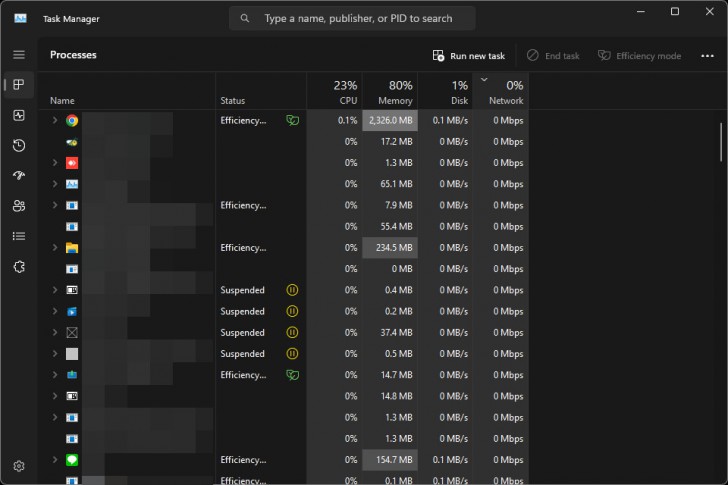This screenshot has height=485, width=728.
Task: Click the File Explorer folder process icon
Action: pos(72,248)
